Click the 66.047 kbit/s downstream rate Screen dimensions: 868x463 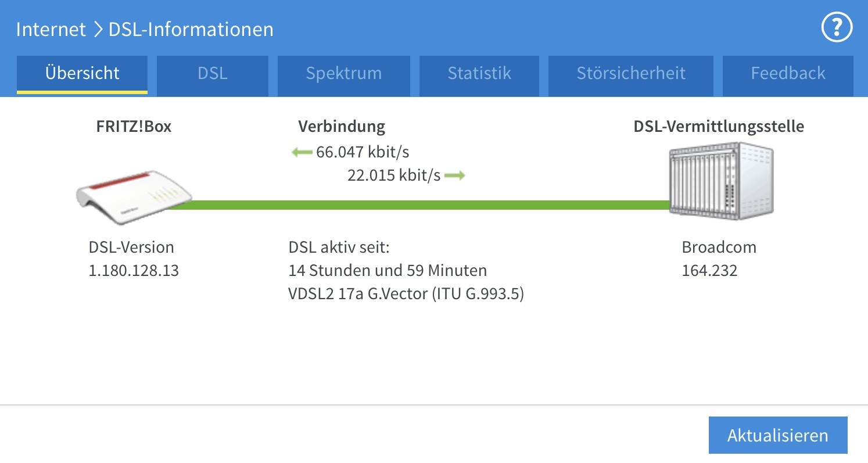click(363, 153)
